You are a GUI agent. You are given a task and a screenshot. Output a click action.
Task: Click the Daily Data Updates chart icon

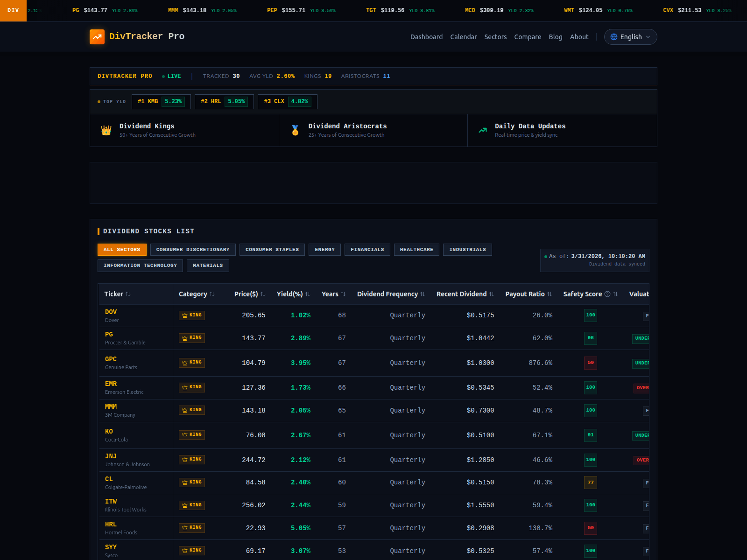(482, 130)
